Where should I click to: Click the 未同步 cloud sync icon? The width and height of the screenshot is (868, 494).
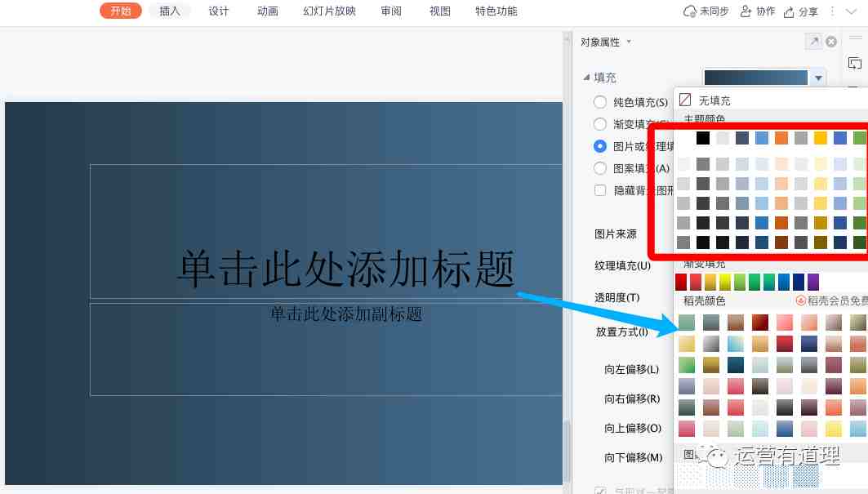click(x=690, y=11)
